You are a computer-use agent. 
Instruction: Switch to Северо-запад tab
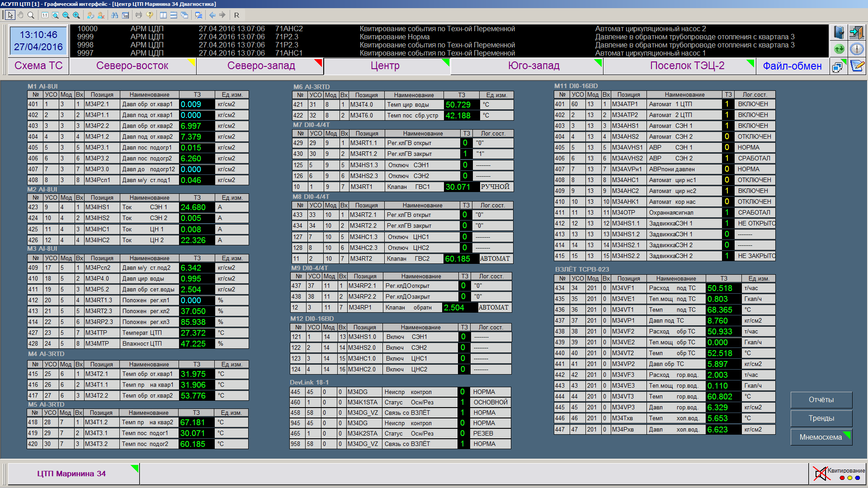pyautogui.click(x=261, y=66)
